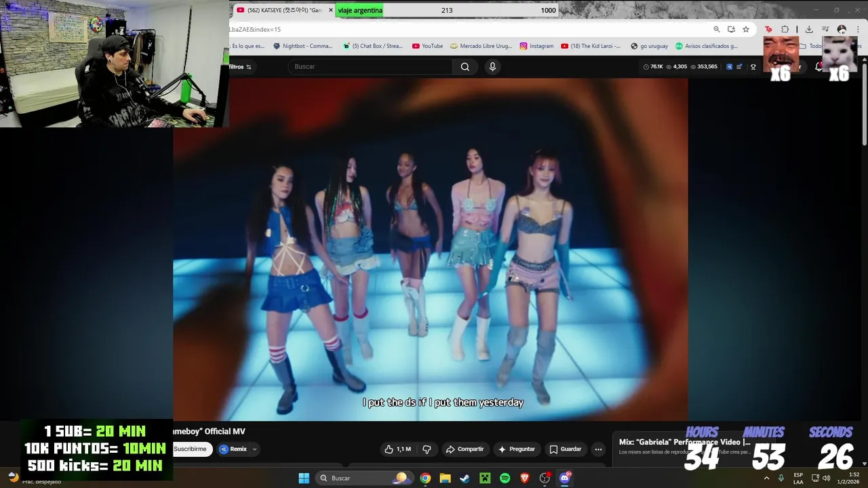
Task: Open the Preguntar AI assistant
Action: [x=517, y=449]
